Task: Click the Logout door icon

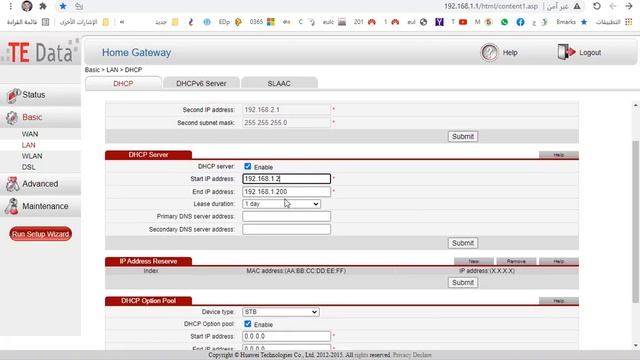Action: click(x=566, y=52)
